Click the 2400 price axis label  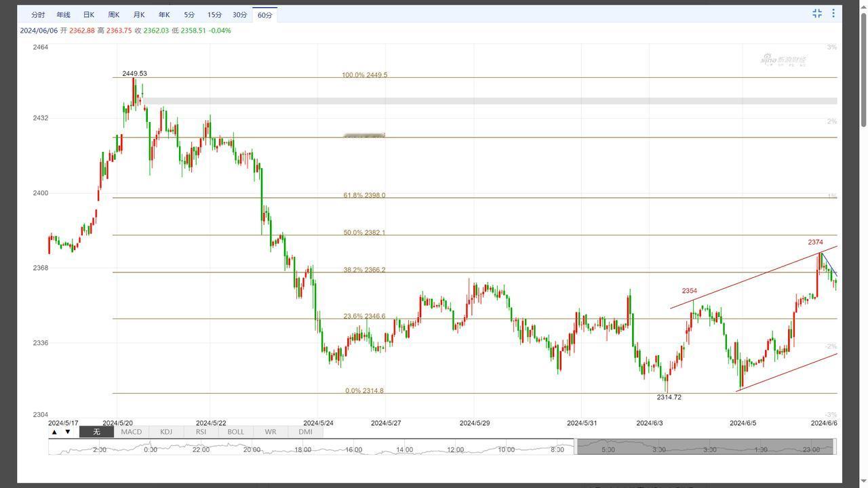[x=40, y=193]
